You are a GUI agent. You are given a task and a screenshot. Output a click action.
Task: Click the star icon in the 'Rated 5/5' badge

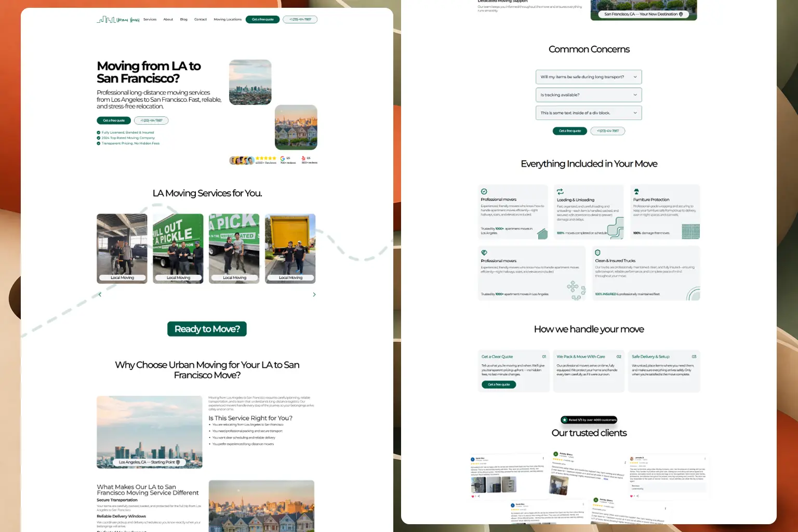(x=565, y=420)
